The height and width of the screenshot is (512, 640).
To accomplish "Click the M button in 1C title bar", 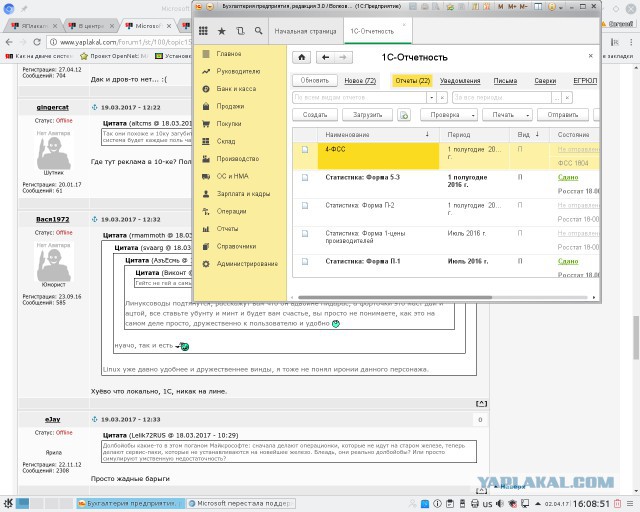I will (x=501, y=7).
